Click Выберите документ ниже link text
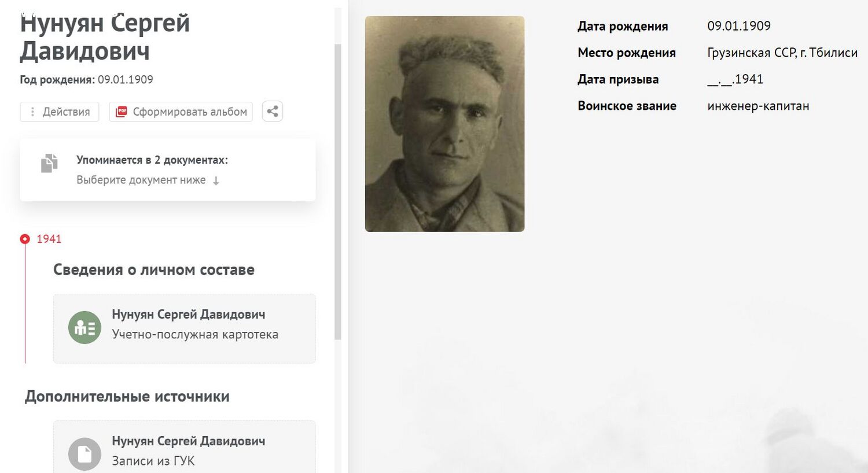The image size is (868, 473). click(141, 180)
